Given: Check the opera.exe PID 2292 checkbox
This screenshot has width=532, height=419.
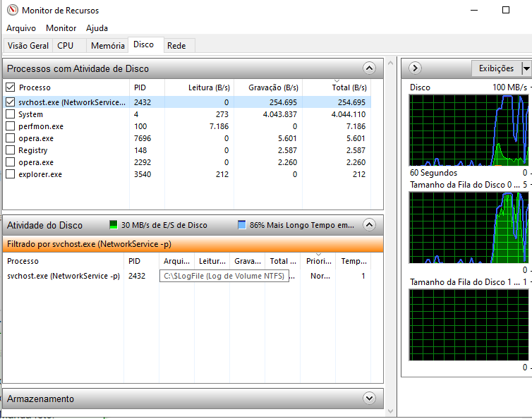Looking at the screenshot, I should [10, 162].
